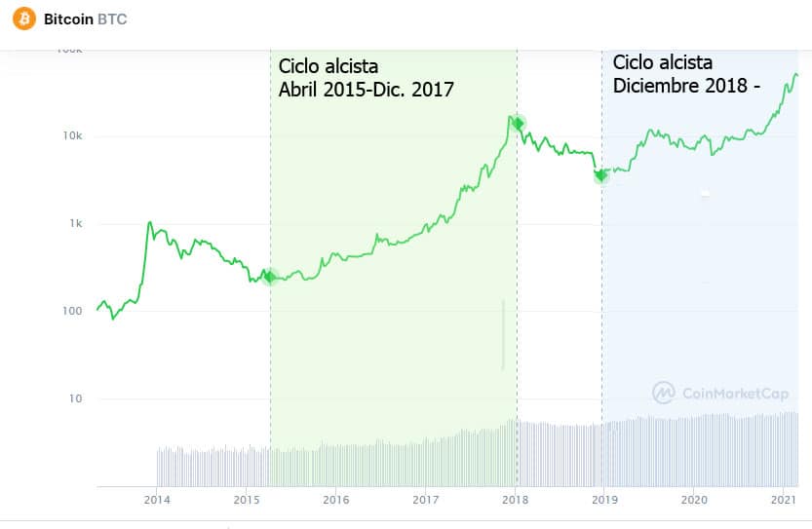Image resolution: width=812 pixels, height=529 pixels.
Task: Select the April 2015 green diamond marker
Action: pos(270,277)
